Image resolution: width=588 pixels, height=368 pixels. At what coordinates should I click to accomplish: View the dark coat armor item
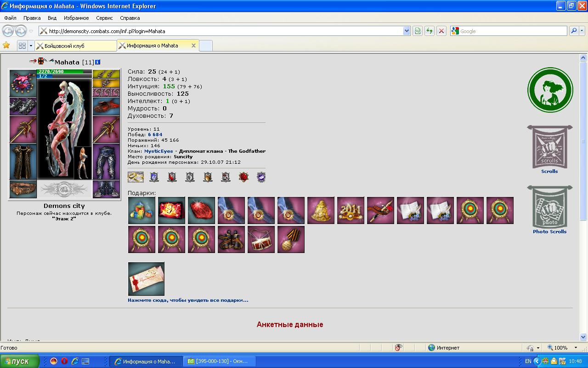click(x=23, y=161)
